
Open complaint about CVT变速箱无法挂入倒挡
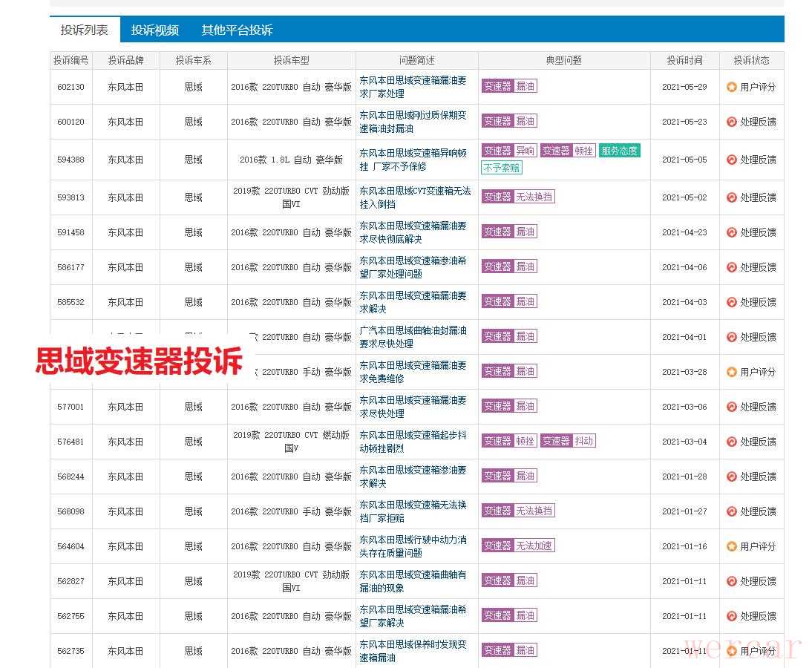coord(415,197)
